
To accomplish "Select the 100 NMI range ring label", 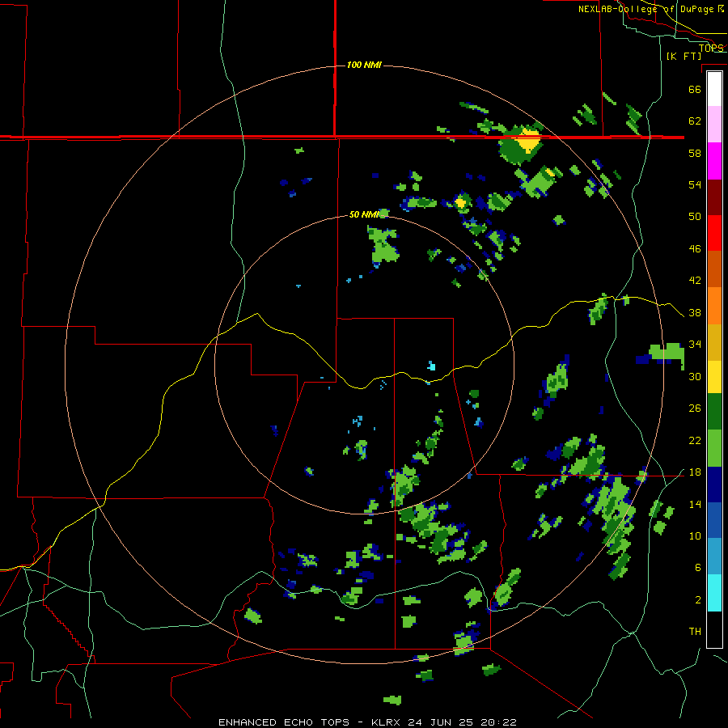I will pyautogui.click(x=364, y=65).
